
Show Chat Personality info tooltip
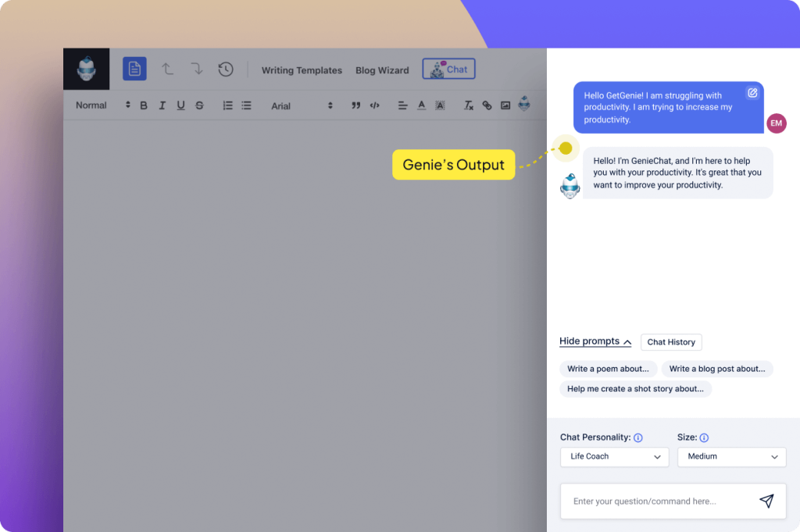637,437
